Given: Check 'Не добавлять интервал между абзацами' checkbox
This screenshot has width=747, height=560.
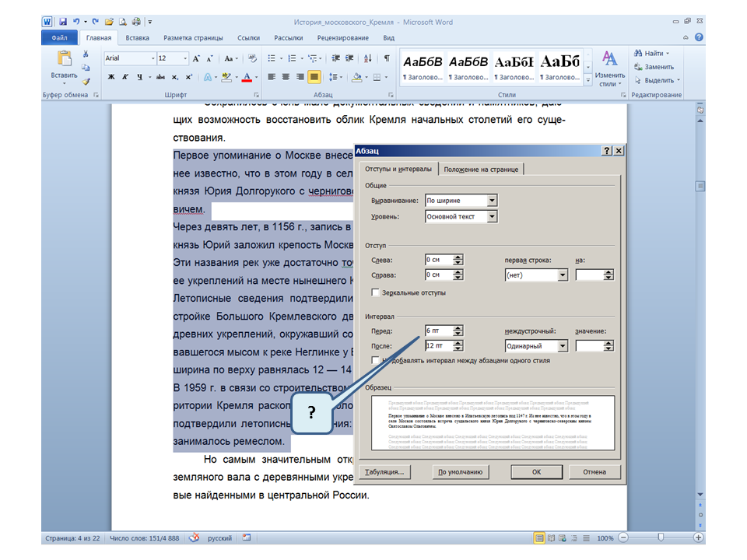Looking at the screenshot, I should [x=376, y=361].
